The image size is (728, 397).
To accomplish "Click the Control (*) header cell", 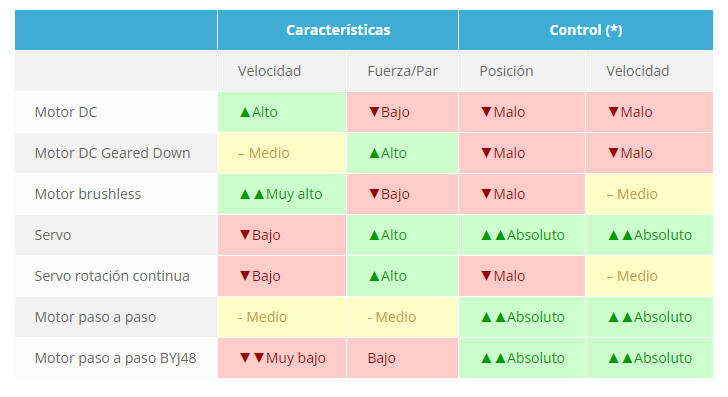I will pyautogui.click(x=585, y=30).
